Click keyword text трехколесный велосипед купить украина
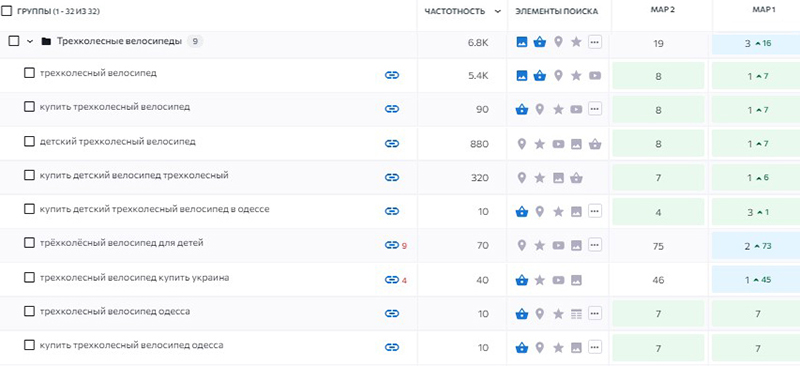This screenshot has width=800, height=366. pos(134,278)
